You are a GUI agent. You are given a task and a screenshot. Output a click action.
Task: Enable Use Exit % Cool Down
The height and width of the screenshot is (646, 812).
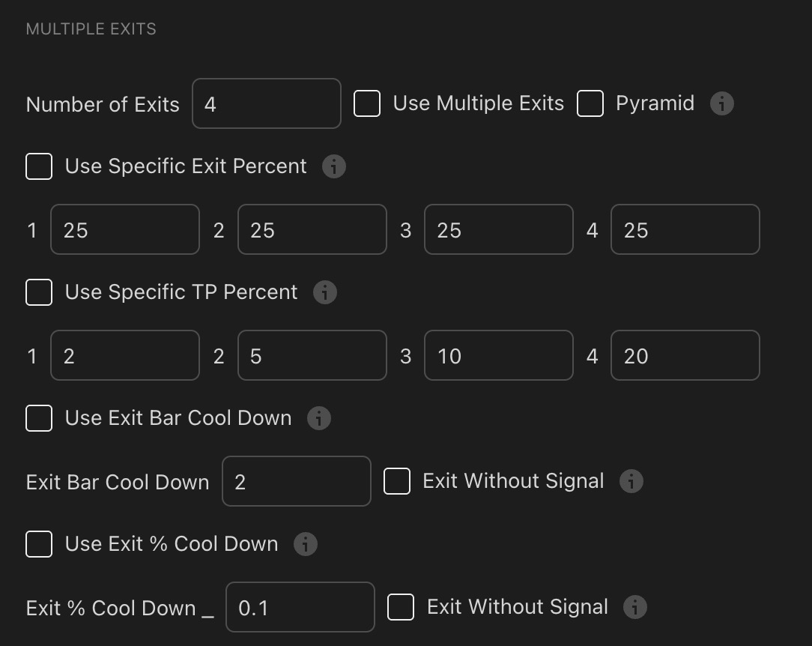pos(38,544)
